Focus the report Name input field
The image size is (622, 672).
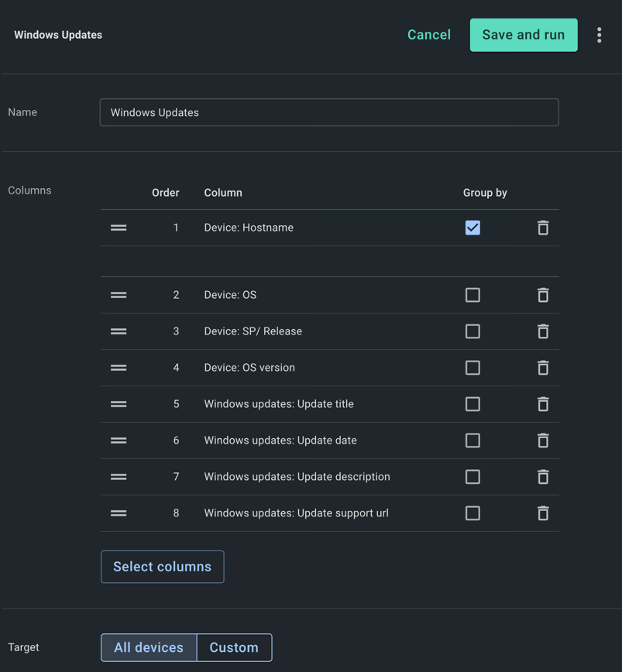pyautogui.click(x=329, y=112)
